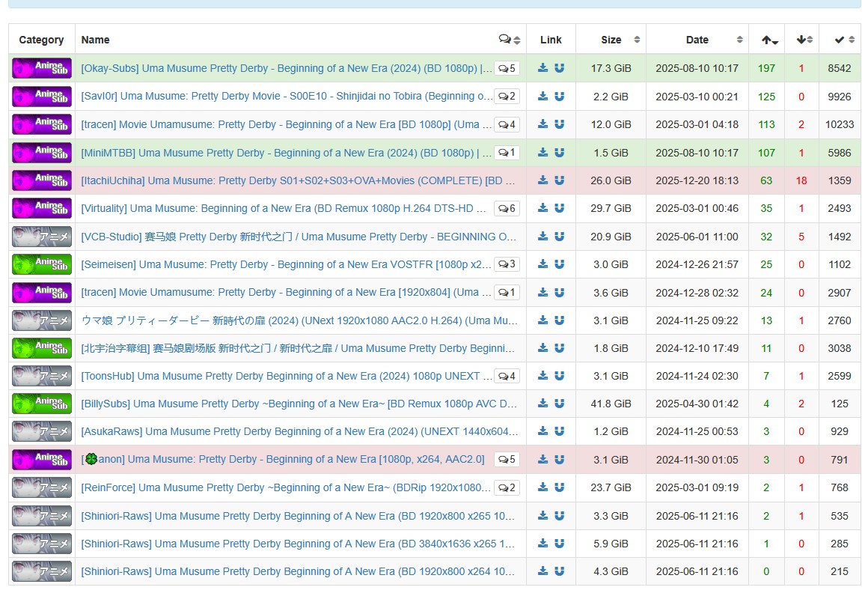Click the 2025-12-20 18:13 date cell

point(697,180)
